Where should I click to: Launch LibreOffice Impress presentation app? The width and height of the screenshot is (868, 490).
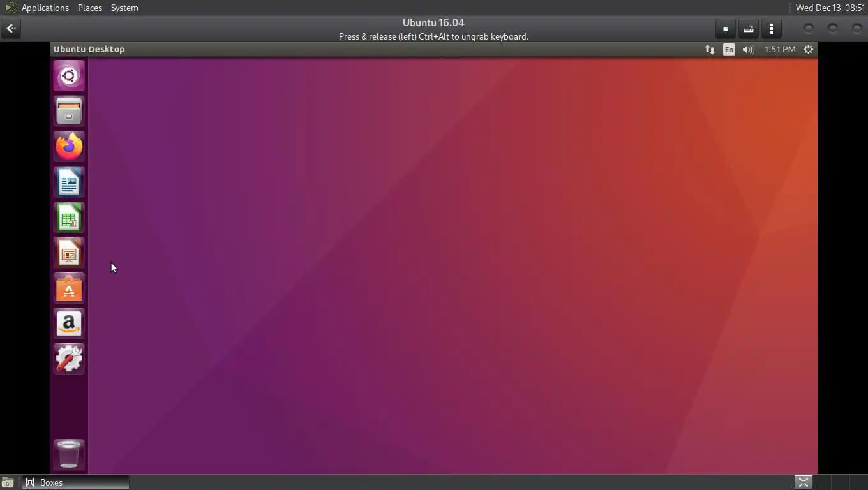coord(69,253)
